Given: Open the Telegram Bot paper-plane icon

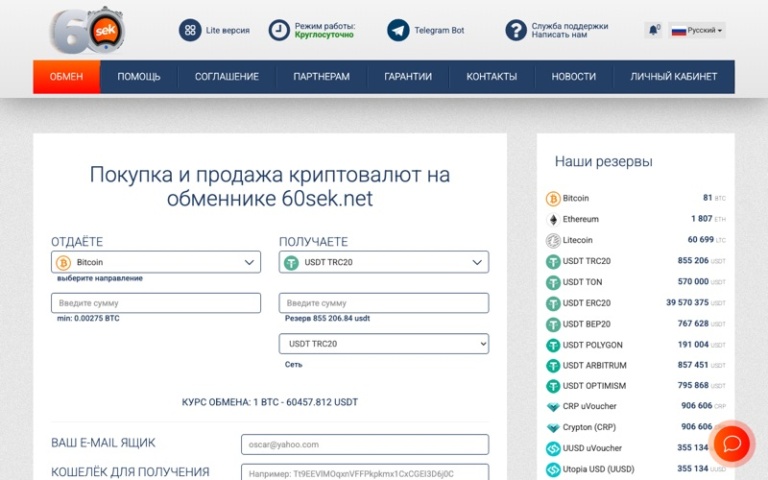Looking at the screenshot, I should coord(398,30).
